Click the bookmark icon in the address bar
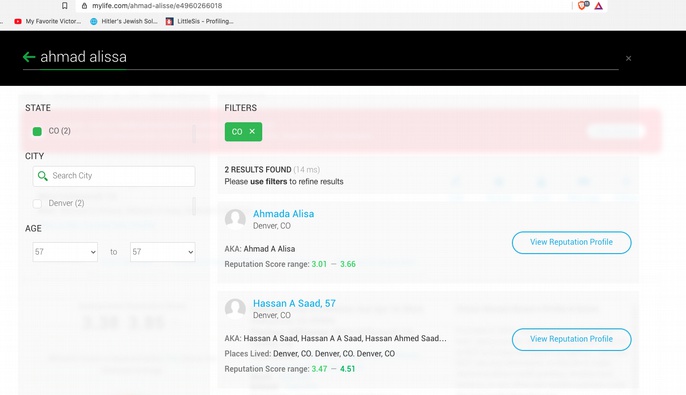 (64, 6)
